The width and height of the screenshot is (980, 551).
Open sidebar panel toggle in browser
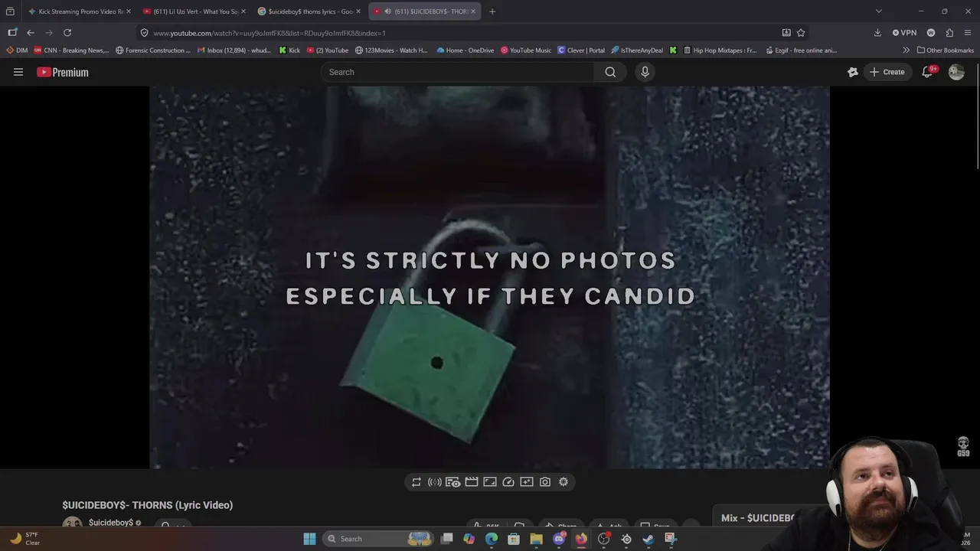point(12,33)
